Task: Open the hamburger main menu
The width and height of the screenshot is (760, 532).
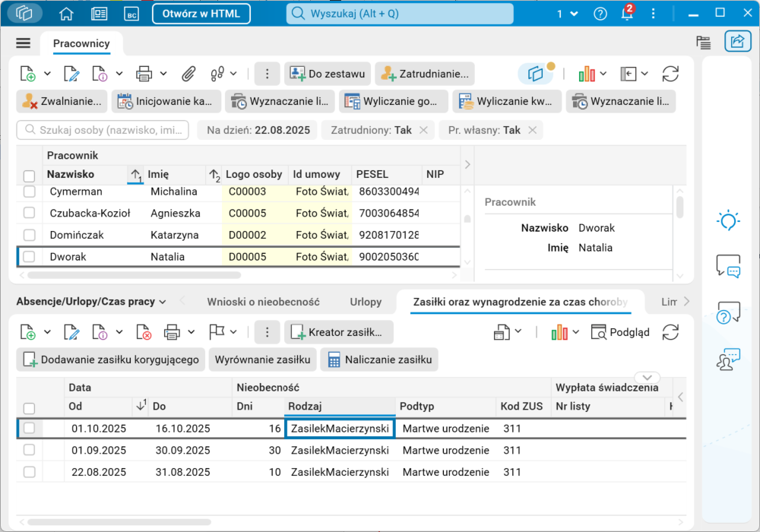Action: [24, 43]
